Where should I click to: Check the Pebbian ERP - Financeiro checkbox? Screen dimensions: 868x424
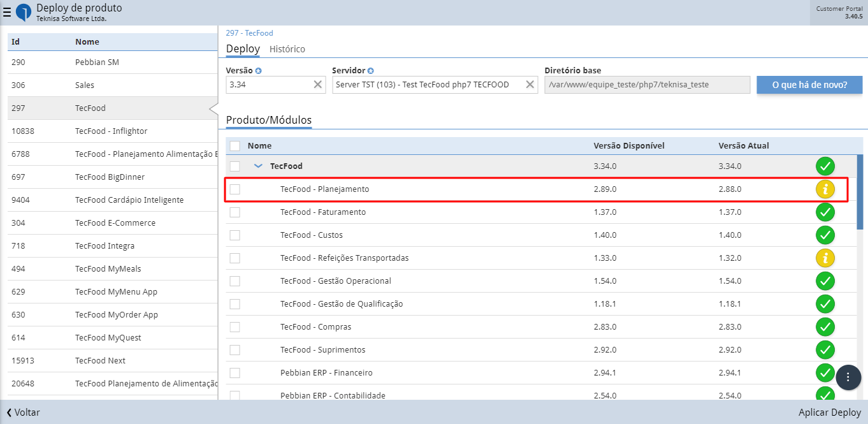tap(235, 373)
